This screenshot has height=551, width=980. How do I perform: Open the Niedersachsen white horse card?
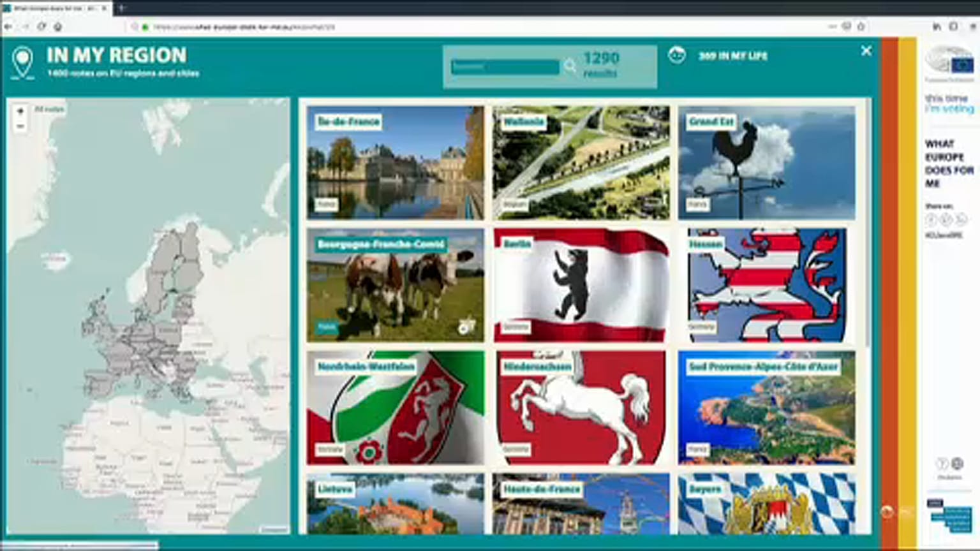point(581,408)
